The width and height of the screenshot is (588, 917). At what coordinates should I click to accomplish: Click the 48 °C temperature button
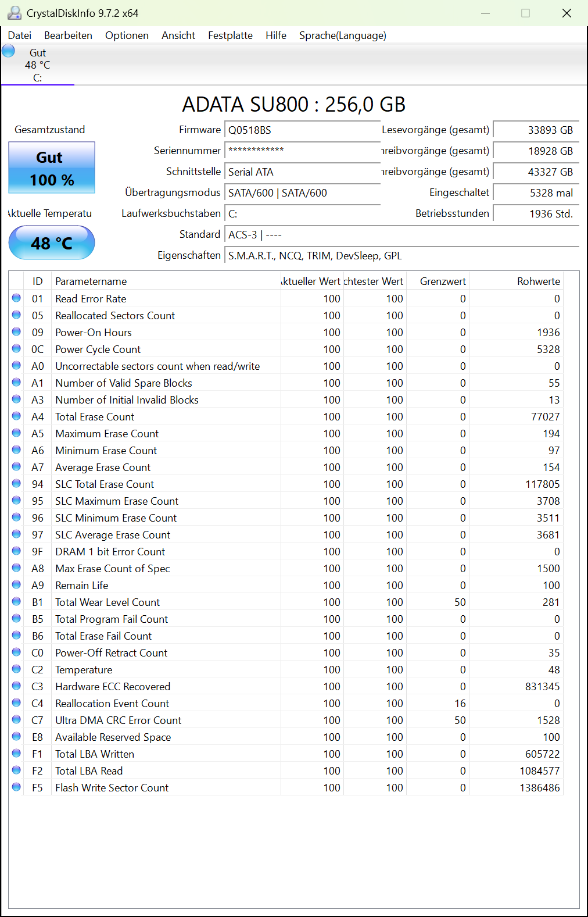click(52, 242)
